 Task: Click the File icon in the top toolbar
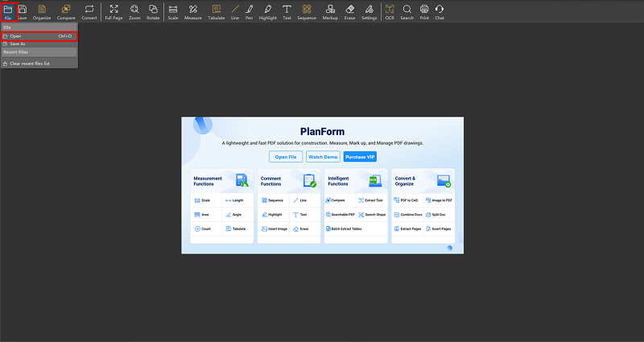[8, 12]
